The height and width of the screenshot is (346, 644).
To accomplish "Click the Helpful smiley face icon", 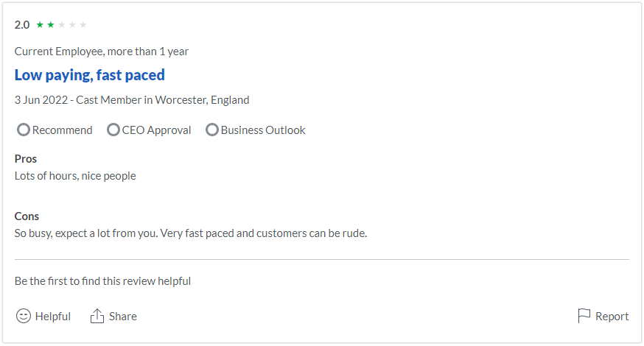I will coord(24,316).
